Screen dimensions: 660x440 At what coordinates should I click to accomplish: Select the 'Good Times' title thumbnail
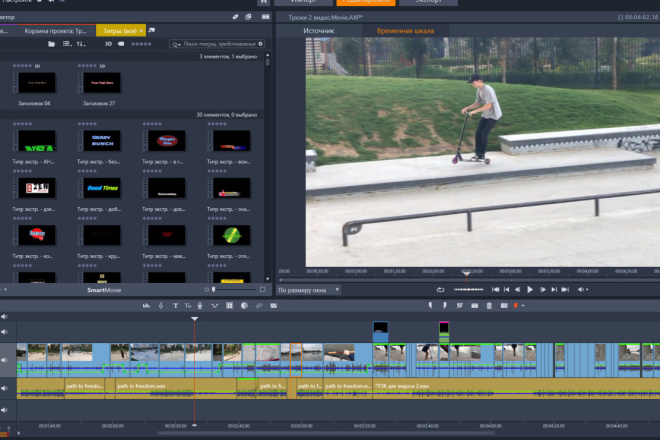pyautogui.click(x=102, y=188)
